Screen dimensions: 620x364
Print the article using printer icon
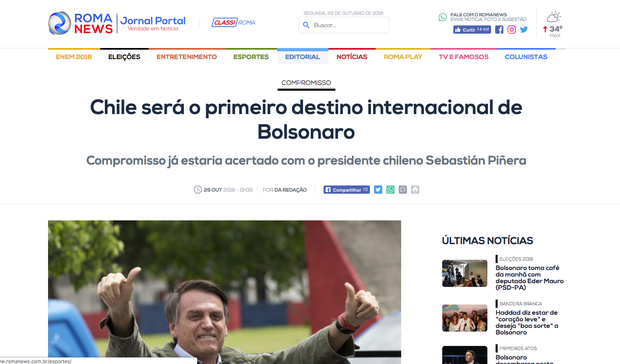(415, 190)
